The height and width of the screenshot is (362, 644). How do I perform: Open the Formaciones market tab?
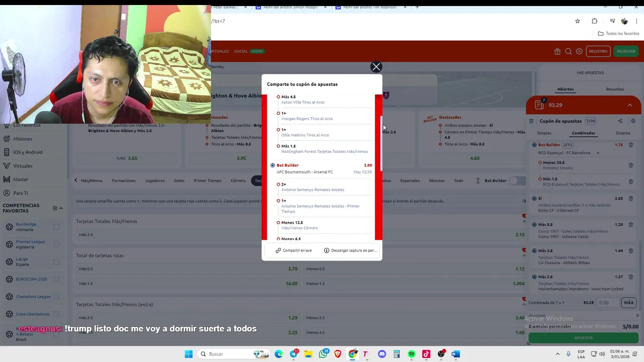[124, 180]
